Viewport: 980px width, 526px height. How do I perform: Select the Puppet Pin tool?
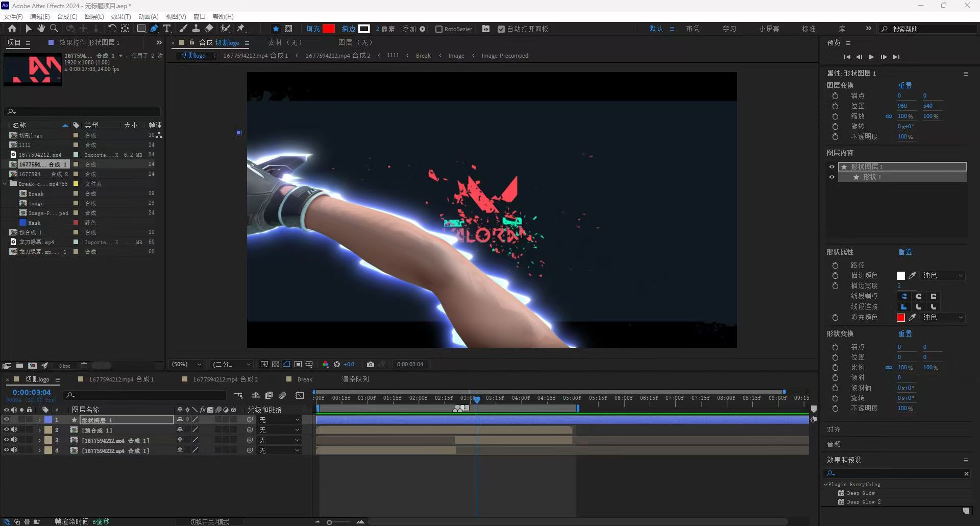tap(241, 29)
